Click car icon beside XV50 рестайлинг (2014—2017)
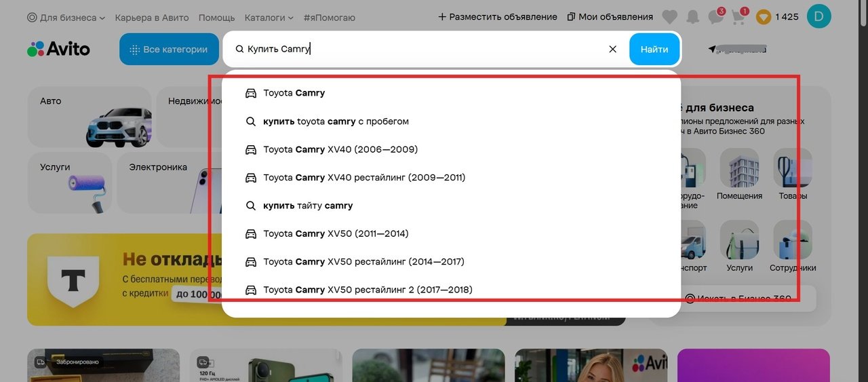 coord(251,262)
